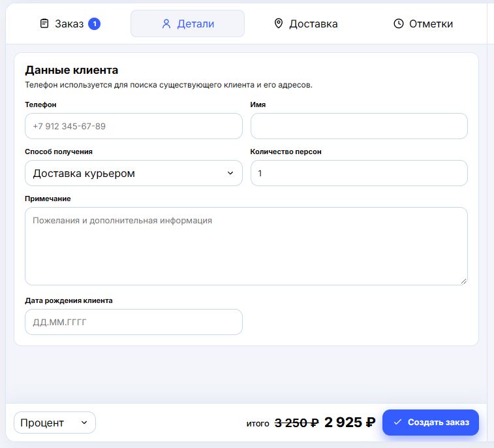Click the Дата рождения клиента label
The height and width of the screenshot is (448, 494).
point(69,300)
